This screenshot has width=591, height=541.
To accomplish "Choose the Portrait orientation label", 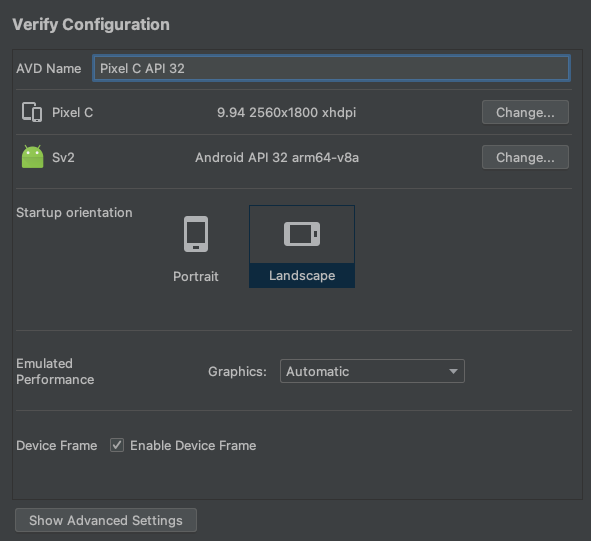I will point(196,276).
